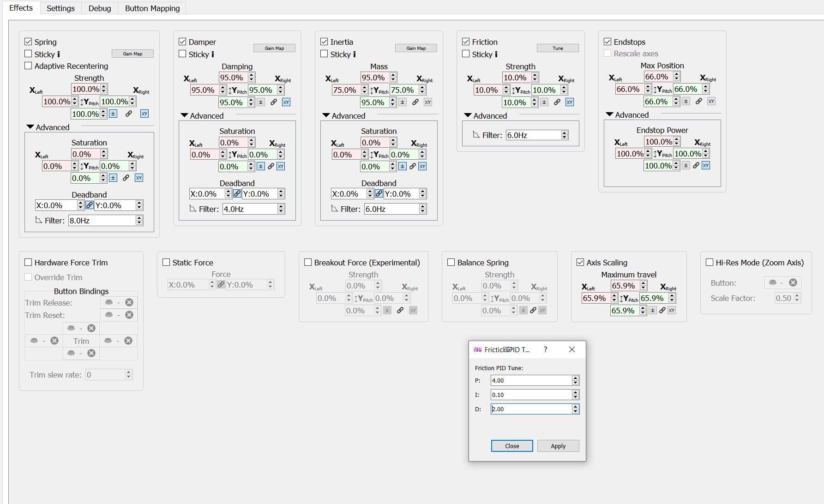
Task: Click ± icon in Friction Strength row
Action: 544,102
